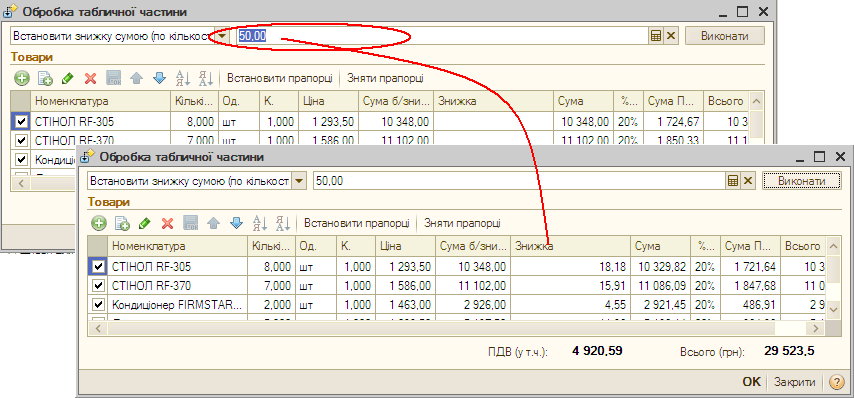The image size is (854, 398).
Task: Select VAT amount cell 486,91
Action: coord(750,304)
